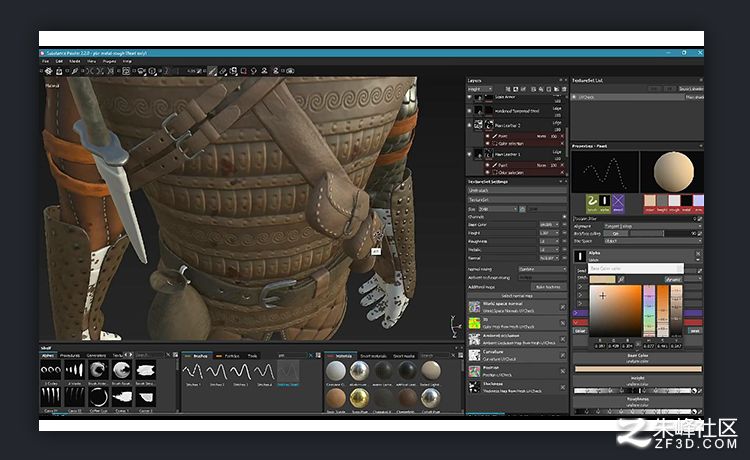
Task: Open the File menu
Action: (x=45, y=61)
